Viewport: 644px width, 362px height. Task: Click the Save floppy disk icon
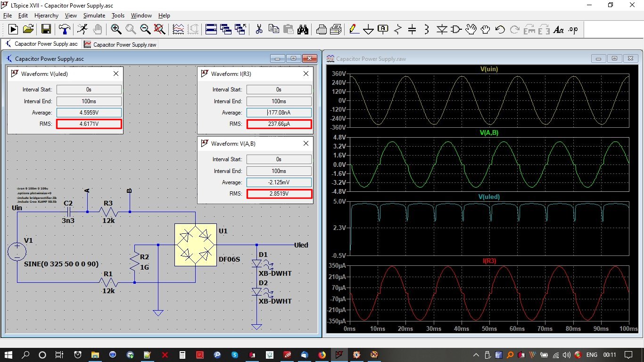(46, 29)
